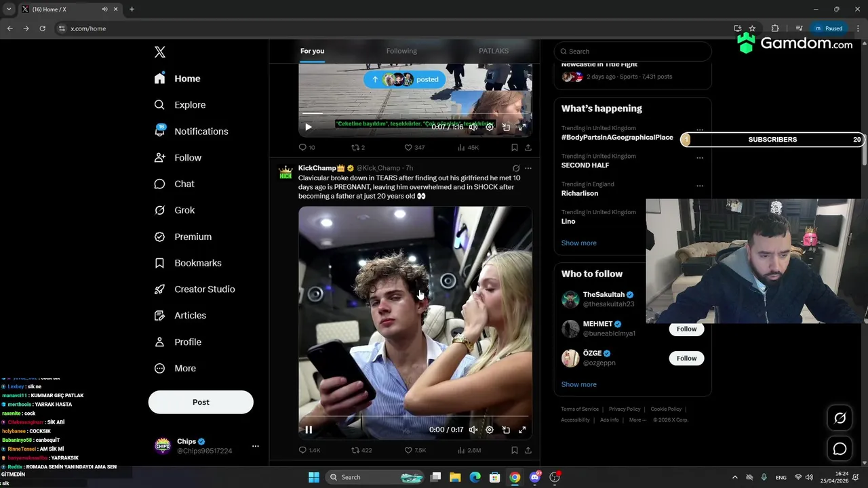Switch to the For you tab

pyautogui.click(x=313, y=51)
